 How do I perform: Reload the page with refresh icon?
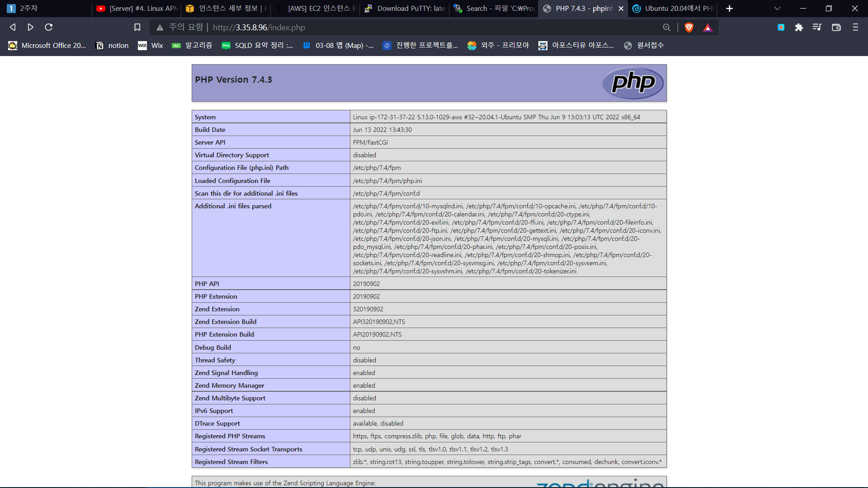[49, 28]
